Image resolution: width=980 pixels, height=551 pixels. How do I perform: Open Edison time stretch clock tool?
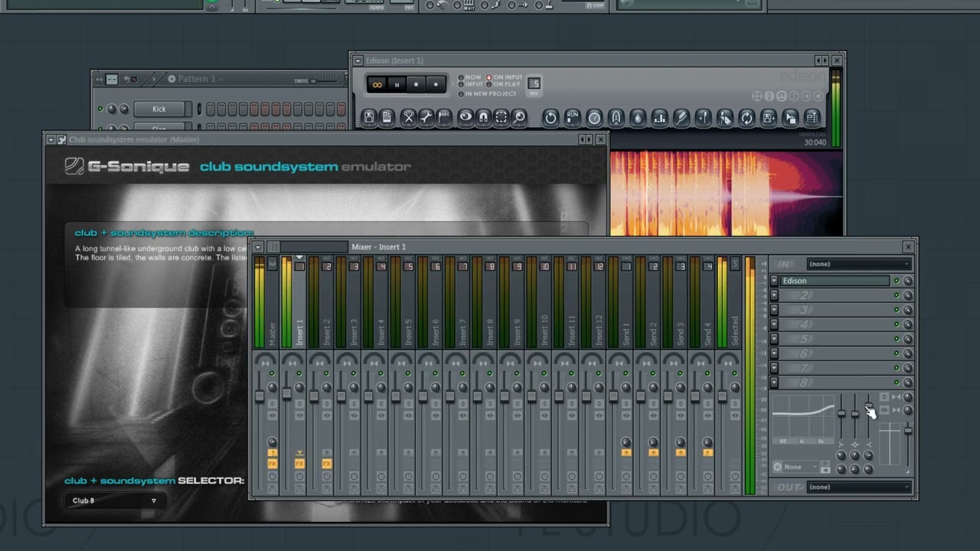pos(594,118)
